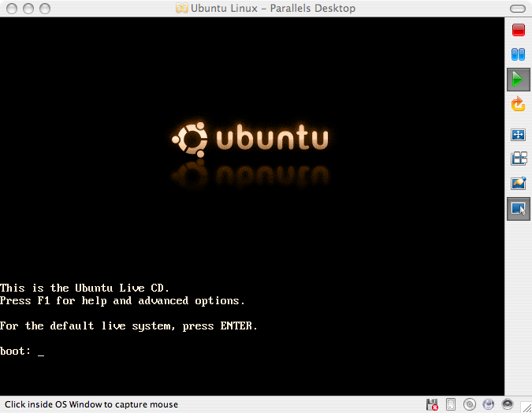
Task: Click the Ubuntu logo in the VM screen
Action: click(x=250, y=140)
